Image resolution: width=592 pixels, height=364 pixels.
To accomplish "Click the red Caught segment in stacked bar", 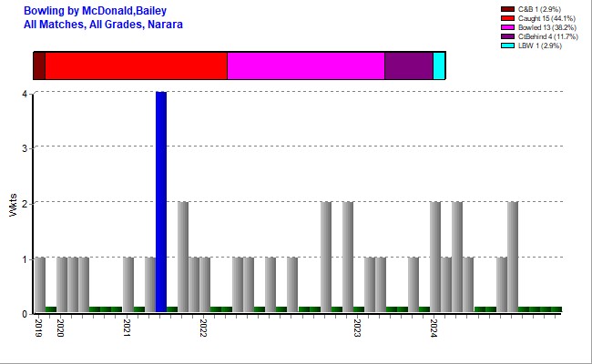I will tap(136, 66).
